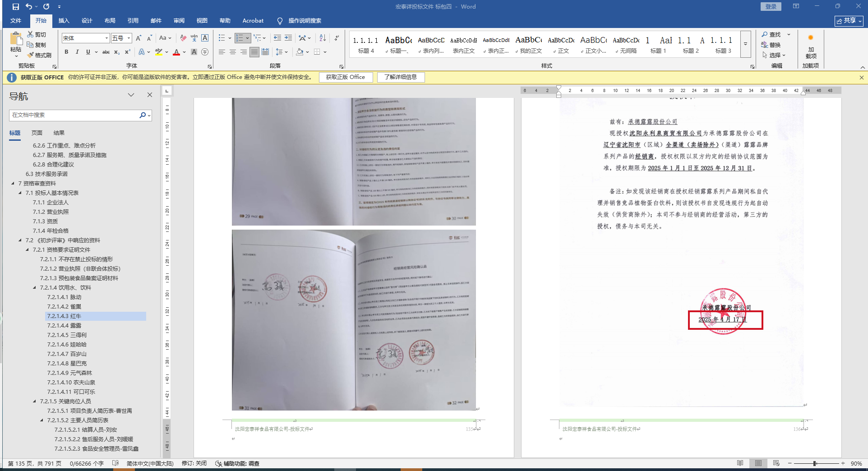The height and width of the screenshot is (471, 868).
Task: Open the navigation pane options chevron
Action: pos(131,95)
